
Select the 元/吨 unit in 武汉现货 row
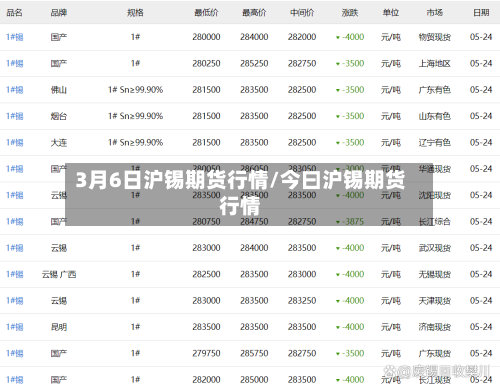[x=391, y=248]
